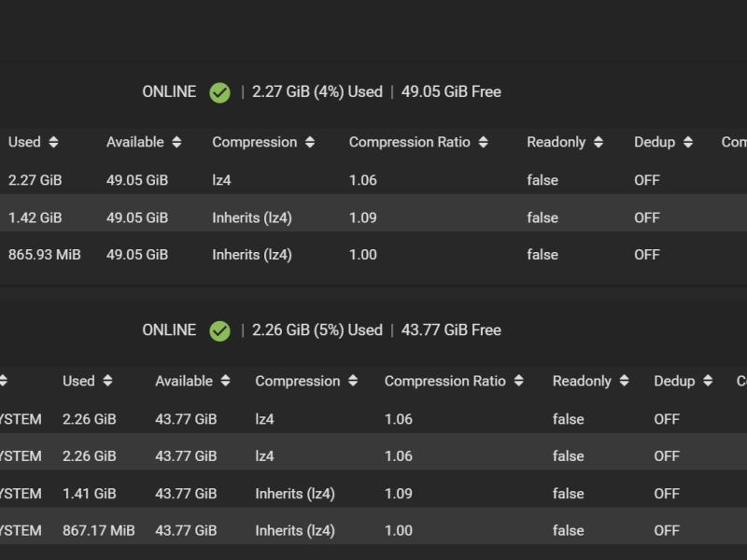Click sort arrows beside Available in upper table
Viewport: 747px width, 560px height.
(x=176, y=143)
